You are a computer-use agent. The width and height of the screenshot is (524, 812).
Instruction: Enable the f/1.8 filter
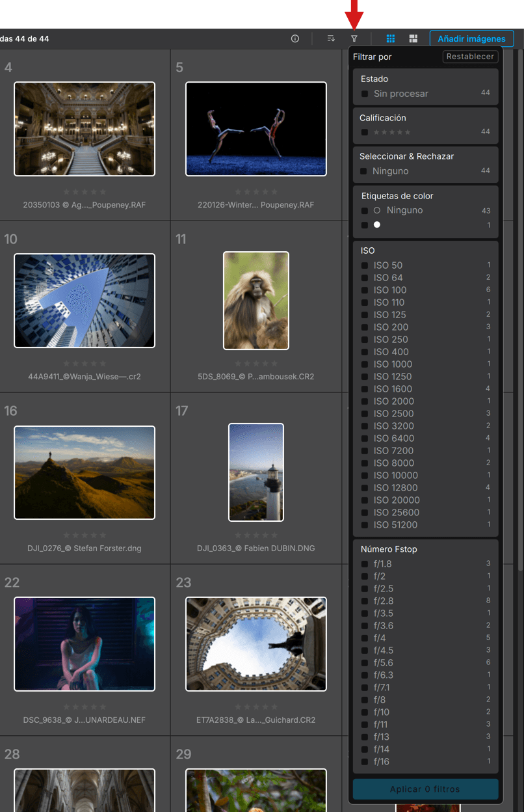365,564
